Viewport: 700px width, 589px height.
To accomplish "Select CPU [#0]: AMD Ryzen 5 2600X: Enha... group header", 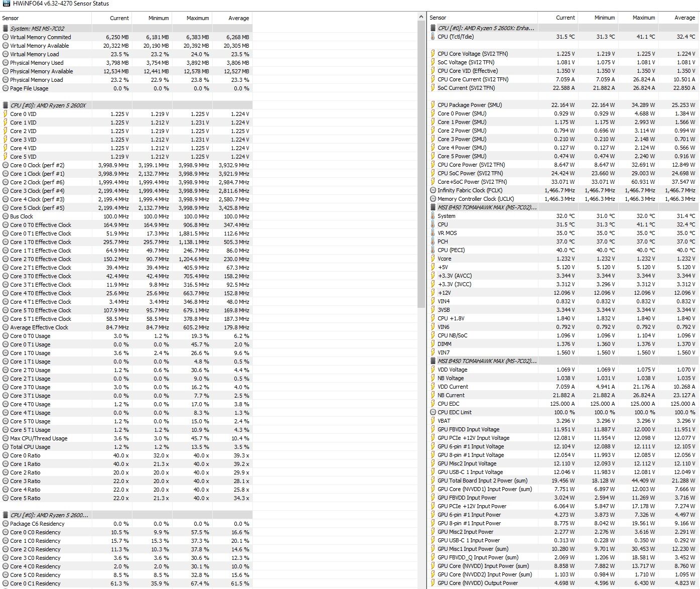I will (x=563, y=28).
